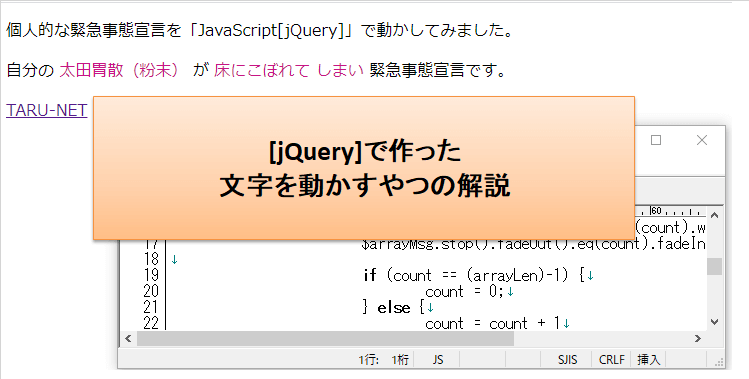Close the editor window
This screenshot has height=379, width=749.
click(x=702, y=140)
